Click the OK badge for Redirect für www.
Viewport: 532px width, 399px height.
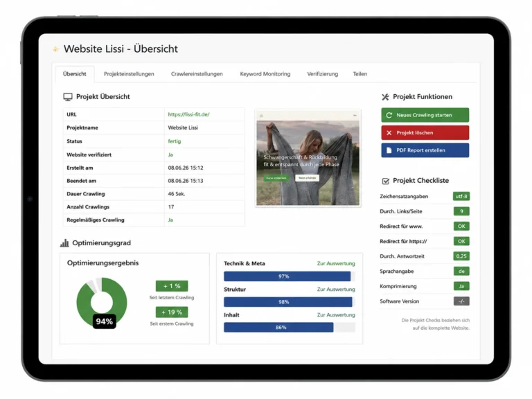(461, 227)
